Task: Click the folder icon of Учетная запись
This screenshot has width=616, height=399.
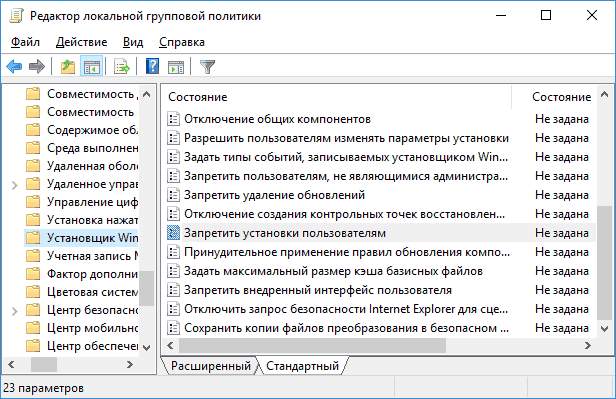Action: [x=33, y=256]
